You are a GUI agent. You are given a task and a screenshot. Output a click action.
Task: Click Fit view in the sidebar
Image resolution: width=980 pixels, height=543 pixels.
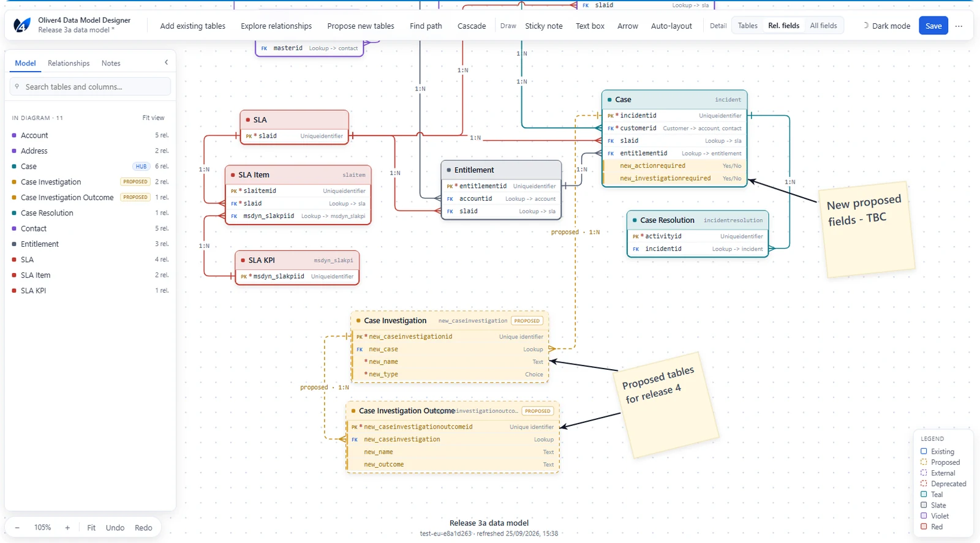point(153,118)
